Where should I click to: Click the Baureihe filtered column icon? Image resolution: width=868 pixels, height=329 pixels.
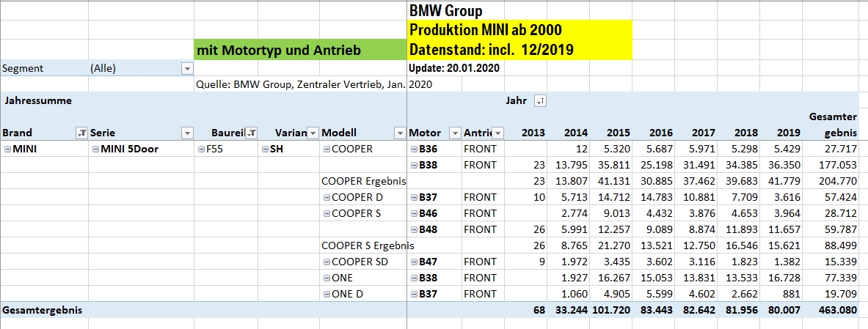click(x=250, y=133)
